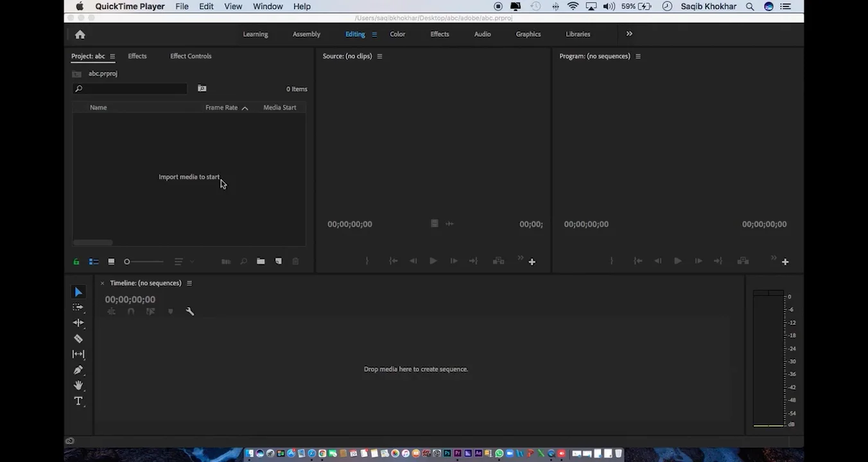Open the Premiere Pro Home screen icon
This screenshot has height=462, width=868.
tap(80, 35)
